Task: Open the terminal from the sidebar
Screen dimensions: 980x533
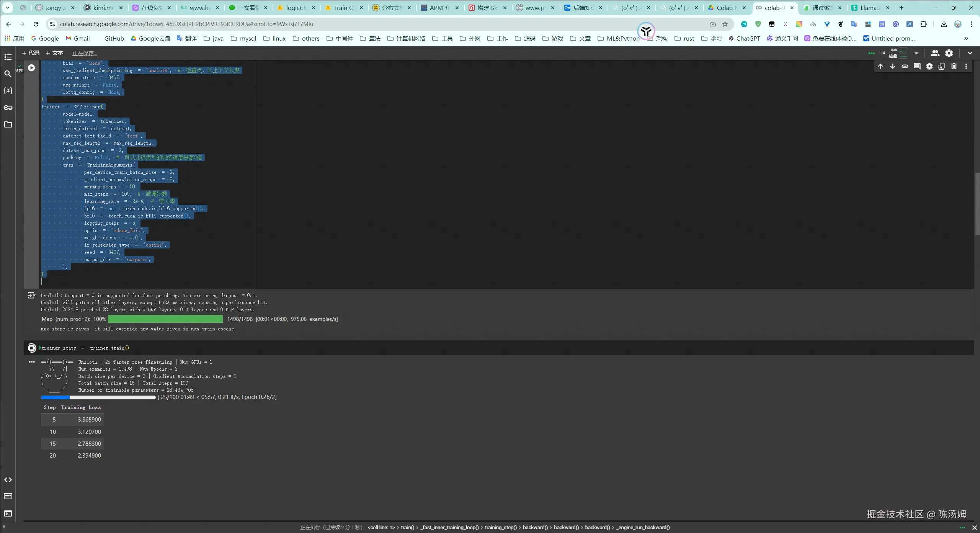Action: click(8, 513)
